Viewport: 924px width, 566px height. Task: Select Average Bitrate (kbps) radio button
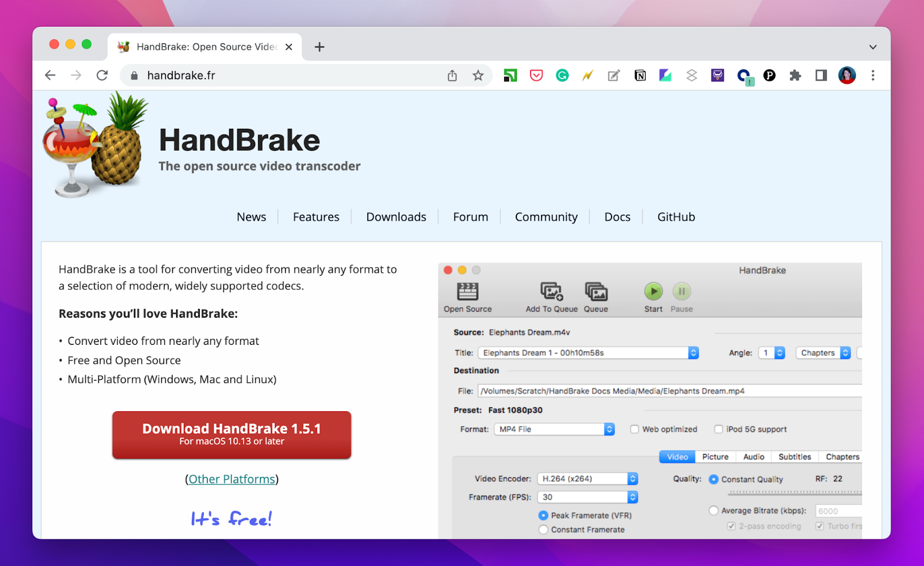pos(714,511)
